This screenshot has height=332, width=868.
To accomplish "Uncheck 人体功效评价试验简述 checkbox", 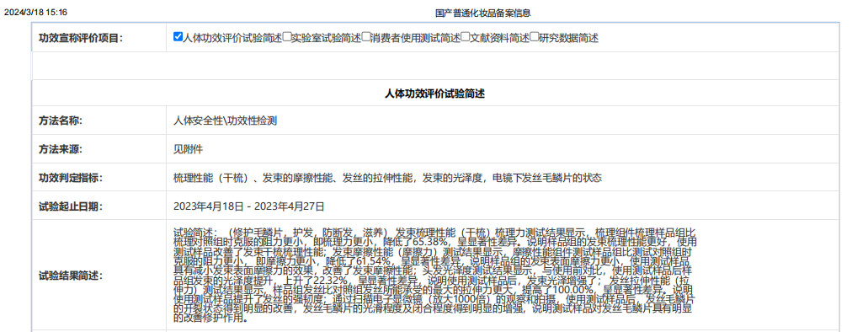I will (x=178, y=36).
